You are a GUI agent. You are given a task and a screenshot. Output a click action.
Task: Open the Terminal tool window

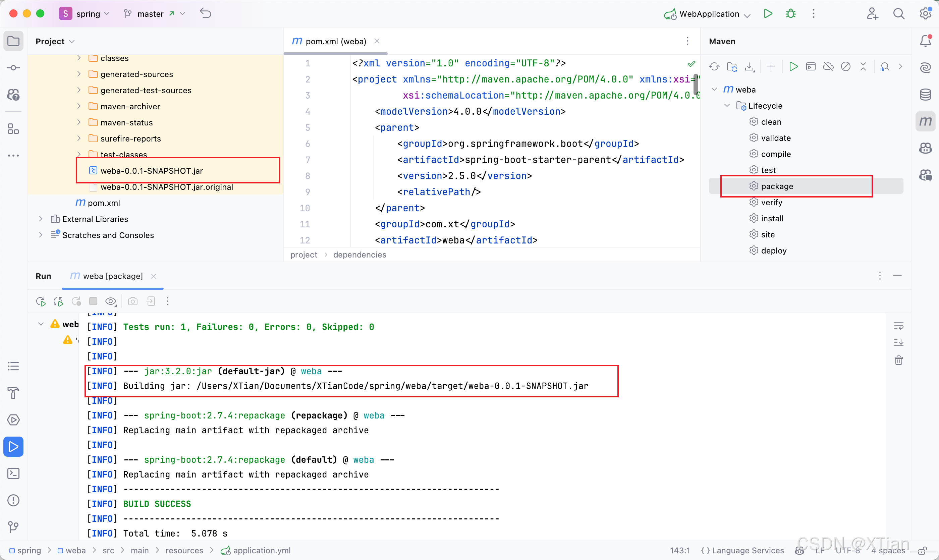coord(14,473)
